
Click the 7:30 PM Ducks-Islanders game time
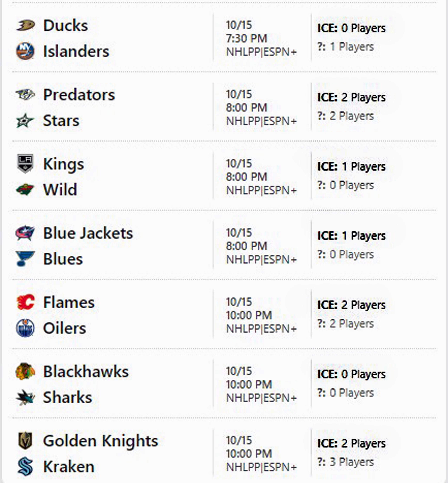[246, 38]
